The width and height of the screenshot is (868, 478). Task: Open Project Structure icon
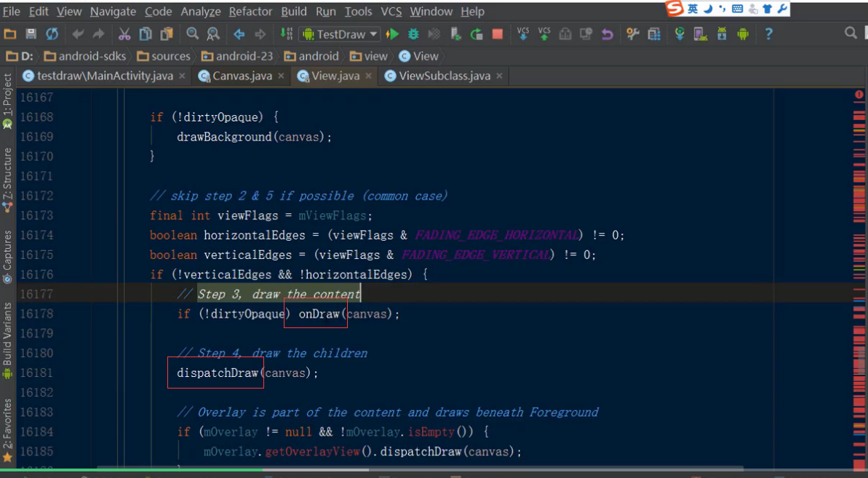coord(654,34)
